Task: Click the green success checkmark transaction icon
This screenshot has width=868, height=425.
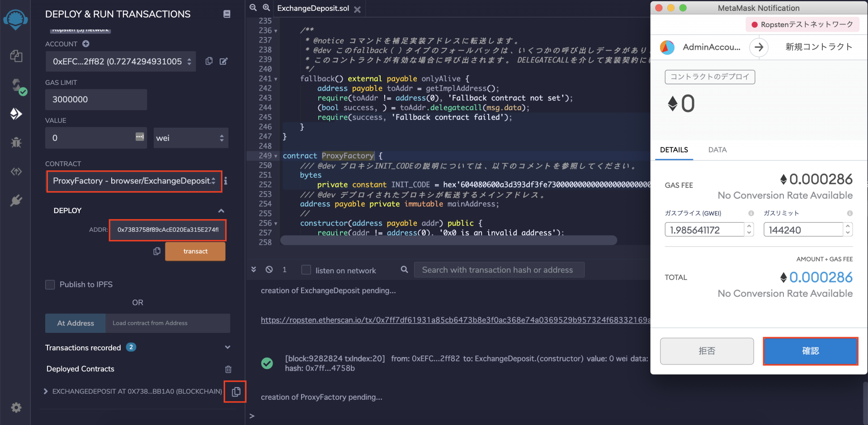Action: pos(267,363)
